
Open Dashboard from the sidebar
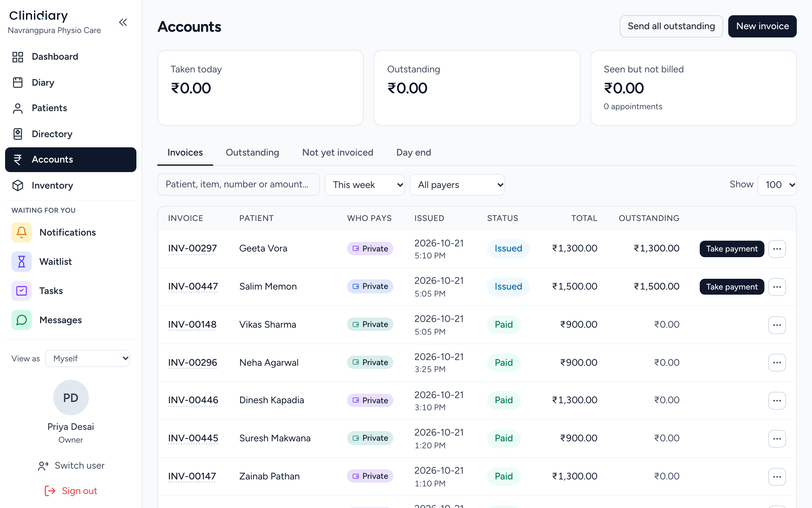point(70,57)
